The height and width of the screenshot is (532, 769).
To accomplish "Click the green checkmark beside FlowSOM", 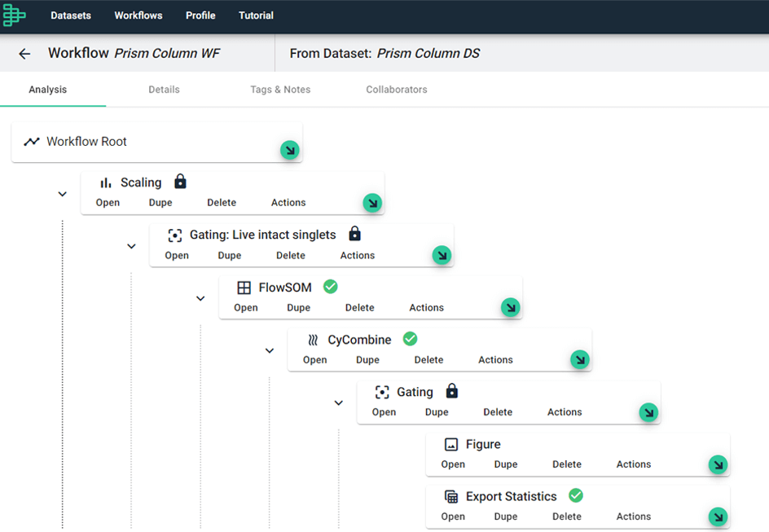I will click(330, 287).
